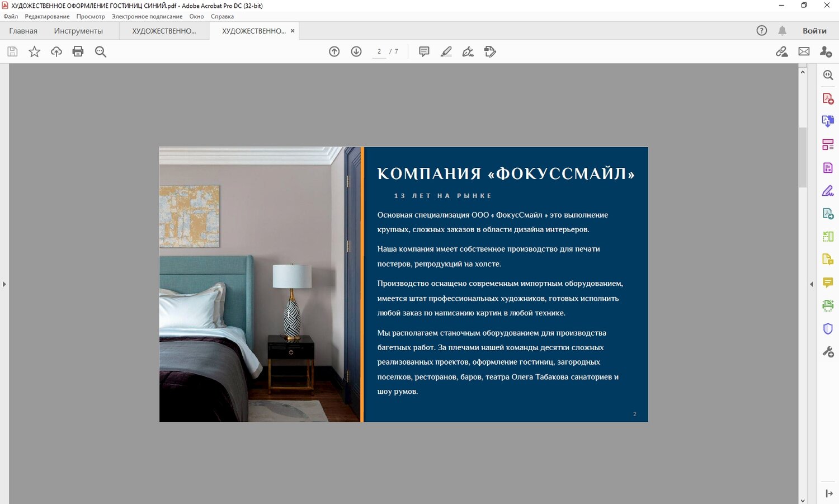Click the bedroom photo on the slide

click(261, 284)
